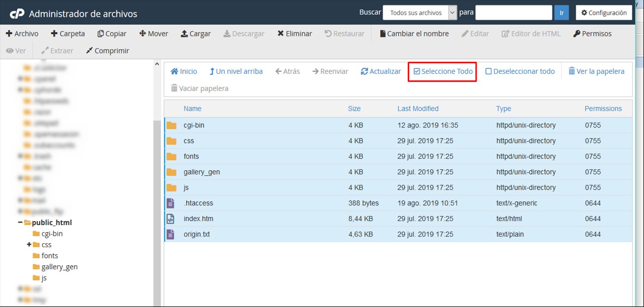Click Actualizar to refresh file list
Screen dimensions: 644x307
381,71
